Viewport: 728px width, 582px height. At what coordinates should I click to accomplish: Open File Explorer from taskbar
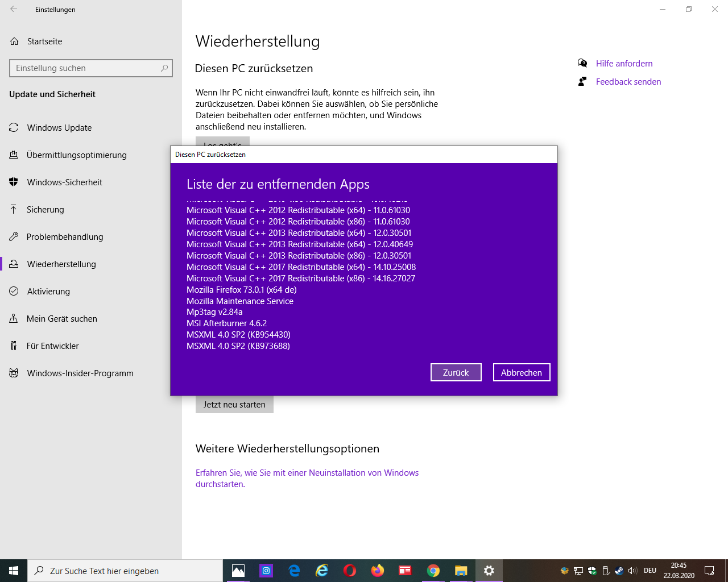tap(461, 571)
